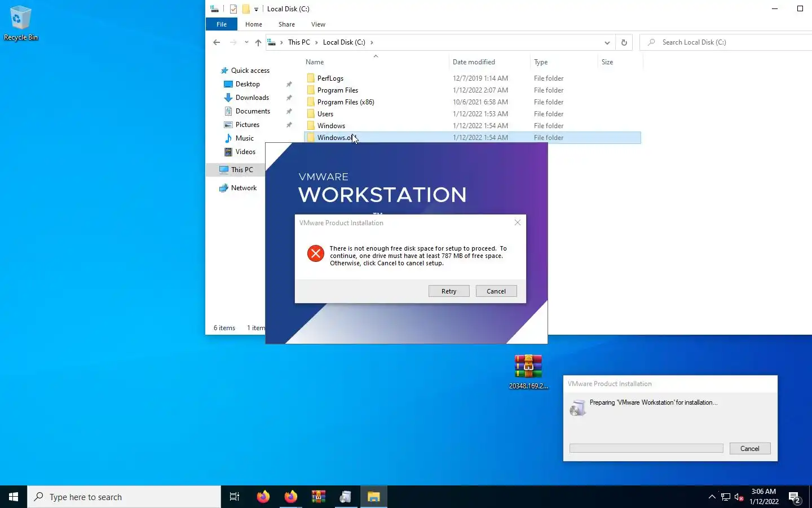Go forward in File Explorer
Screen dimensions: 812x508
tap(233, 42)
